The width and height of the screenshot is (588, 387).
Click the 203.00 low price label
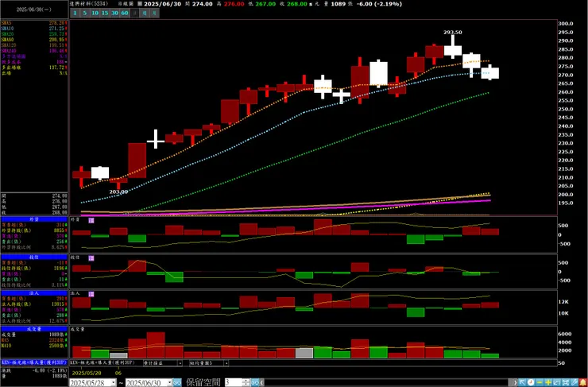[118, 192]
